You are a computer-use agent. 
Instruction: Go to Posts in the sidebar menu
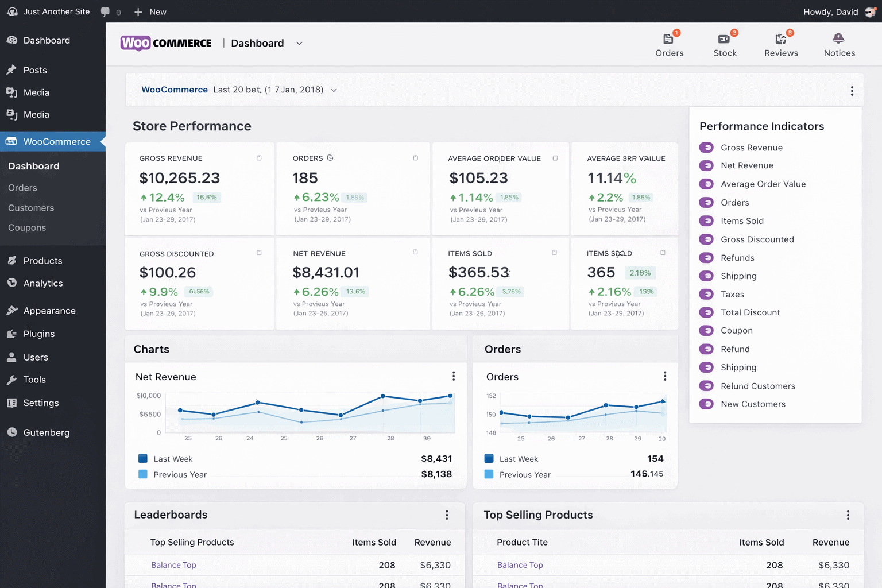(34, 70)
